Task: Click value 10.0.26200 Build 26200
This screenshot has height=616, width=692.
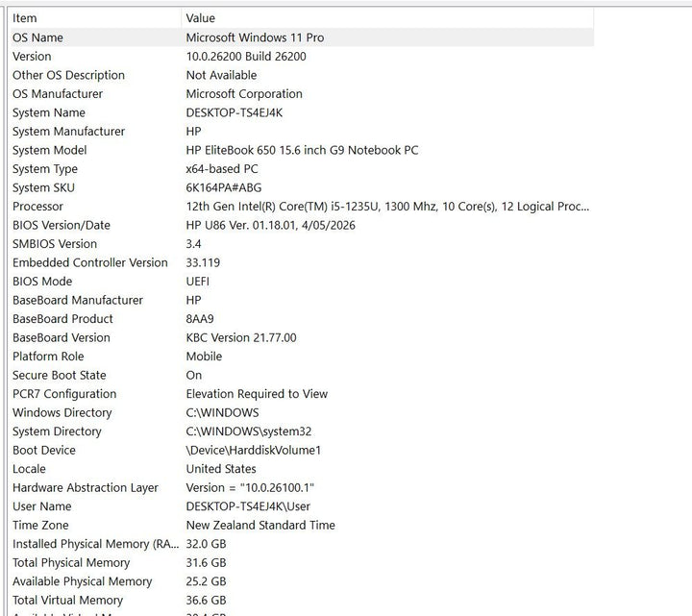Action: coord(246,57)
